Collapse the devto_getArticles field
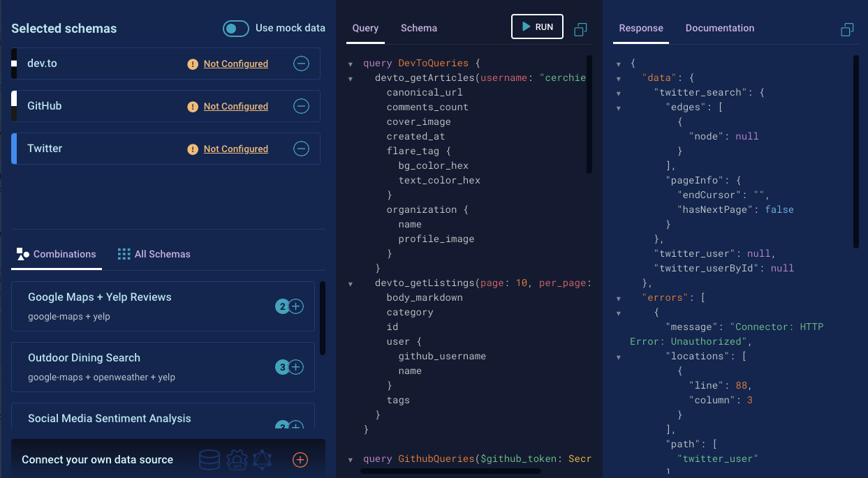Screen dimensions: 868x478 click(351, 78)
